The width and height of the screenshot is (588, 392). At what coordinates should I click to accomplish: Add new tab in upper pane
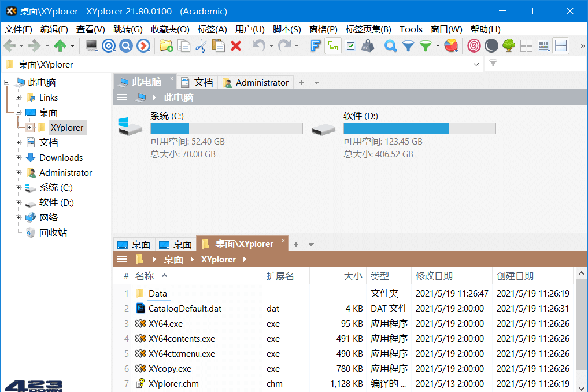[301, 83]
